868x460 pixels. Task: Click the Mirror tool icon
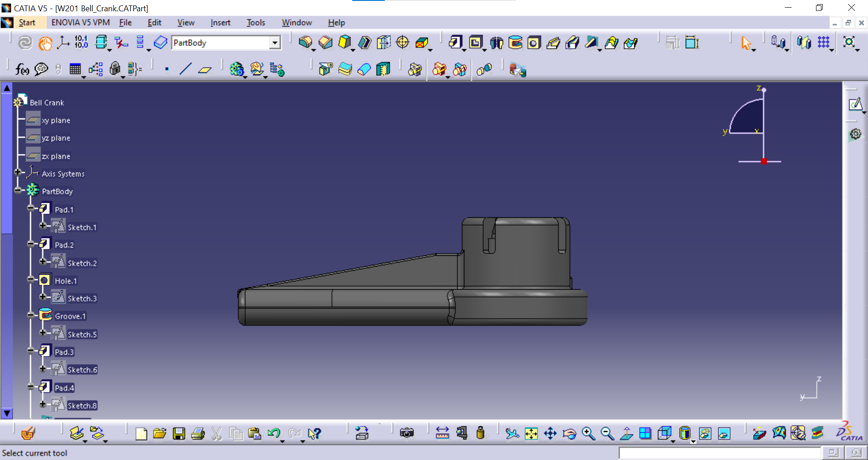(x=804, y=42)
